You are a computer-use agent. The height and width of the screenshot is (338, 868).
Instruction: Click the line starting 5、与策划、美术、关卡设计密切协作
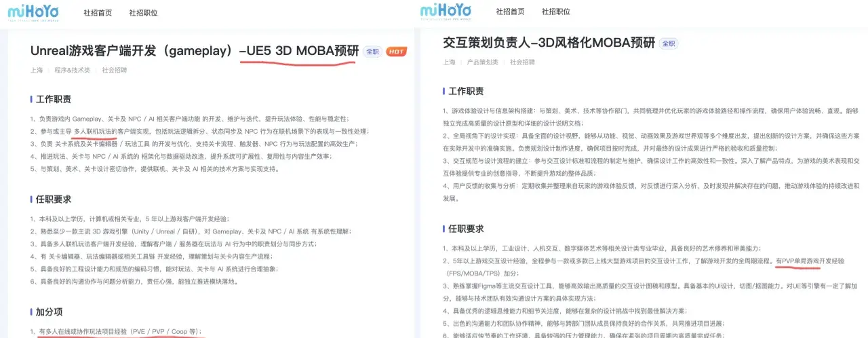click(x=154, y=169)
